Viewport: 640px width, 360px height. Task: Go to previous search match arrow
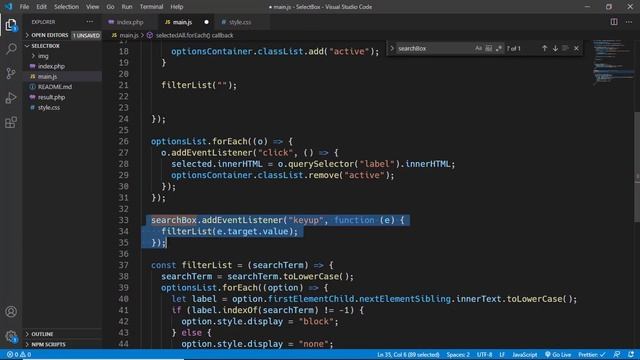544,48
